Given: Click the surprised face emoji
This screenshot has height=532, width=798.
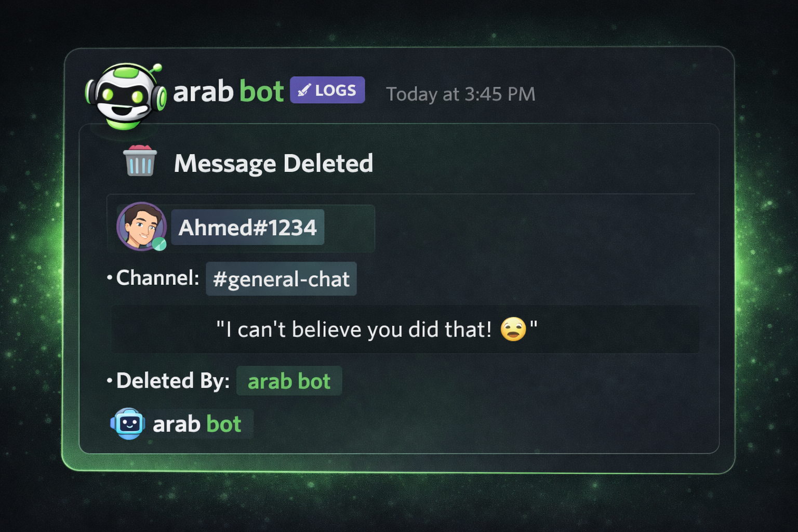Looking at the screenshot, I should coord(513,329).
